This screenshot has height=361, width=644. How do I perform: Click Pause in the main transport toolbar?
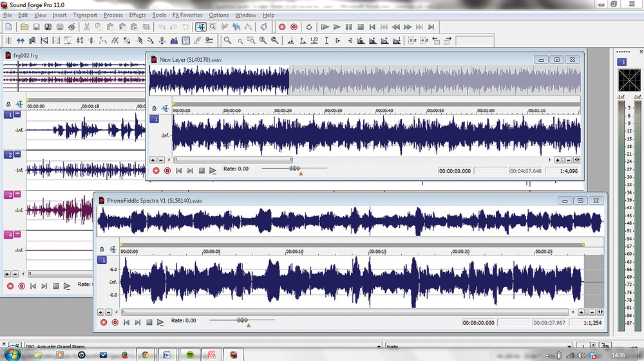348,27
